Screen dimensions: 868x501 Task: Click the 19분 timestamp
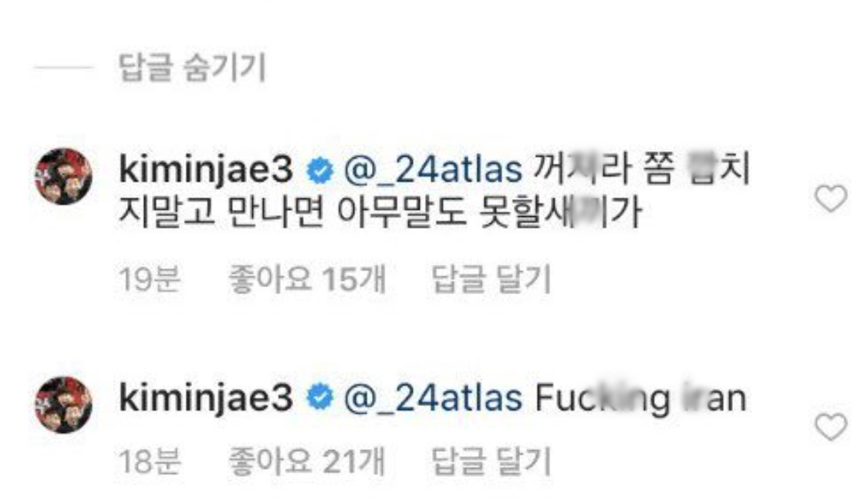click(150, 280)
